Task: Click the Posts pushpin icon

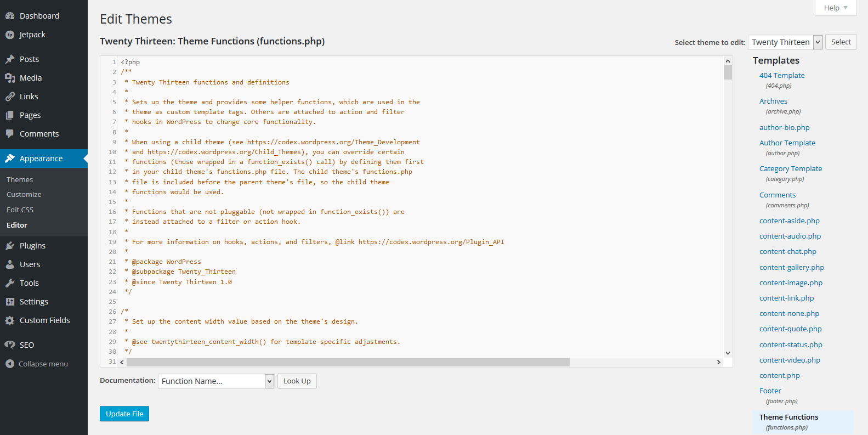Action: (x=10, y=59)
